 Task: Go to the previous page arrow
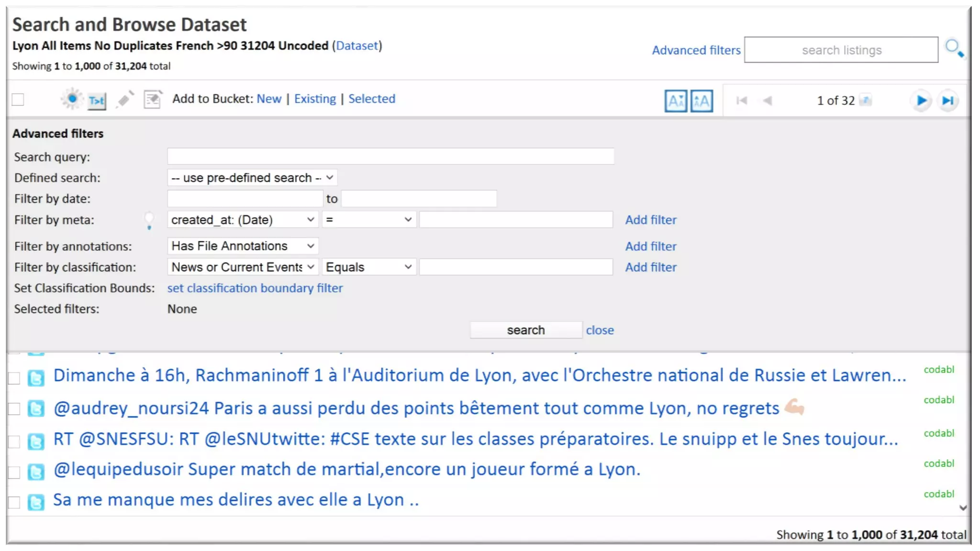768,100
